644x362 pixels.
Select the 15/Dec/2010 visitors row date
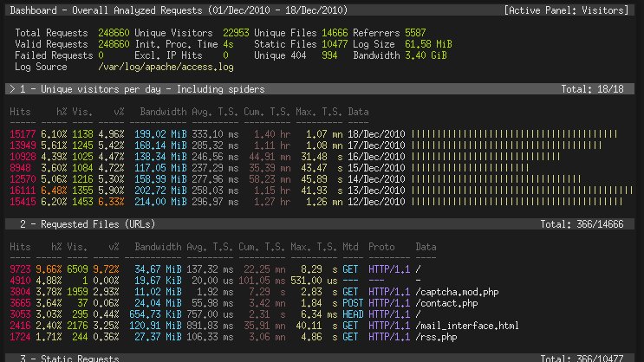pyautogui.click(x=376, y=168)
